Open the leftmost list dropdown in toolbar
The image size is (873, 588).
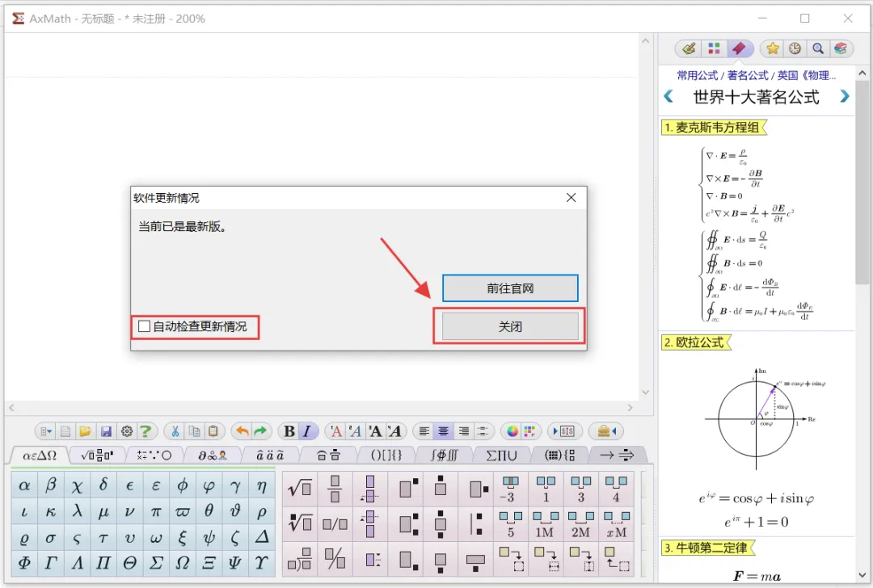46,431
